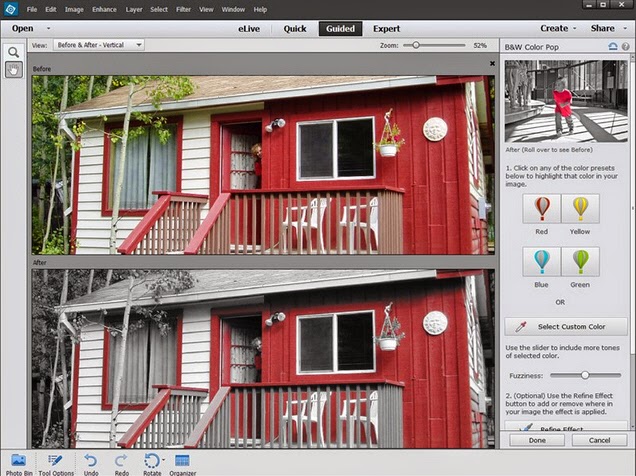Screen dimensions: 636x476
Task: Click the Fuzziness slider handle
Action: coord(585,375)
